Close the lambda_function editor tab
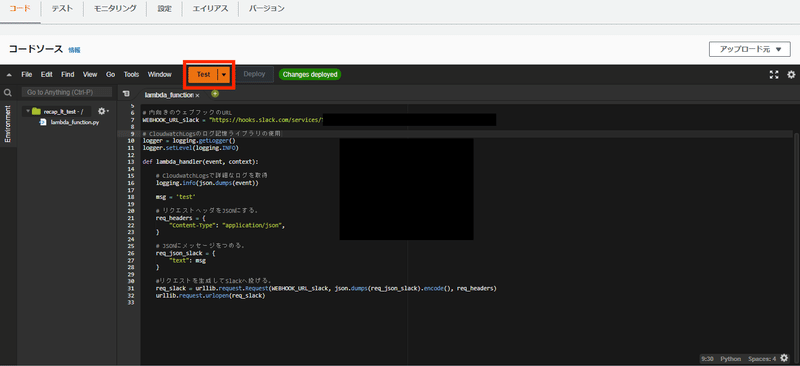800x366 pixels. 197,95
